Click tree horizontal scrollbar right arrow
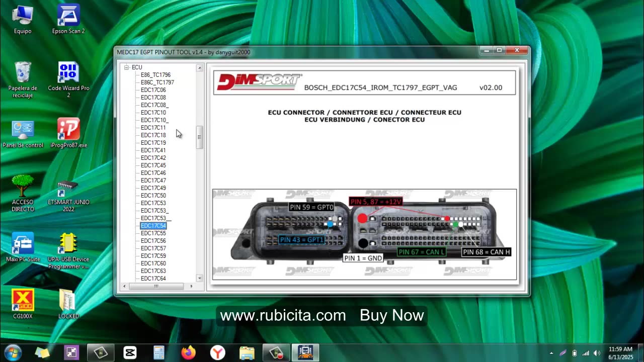 (191, 286)
